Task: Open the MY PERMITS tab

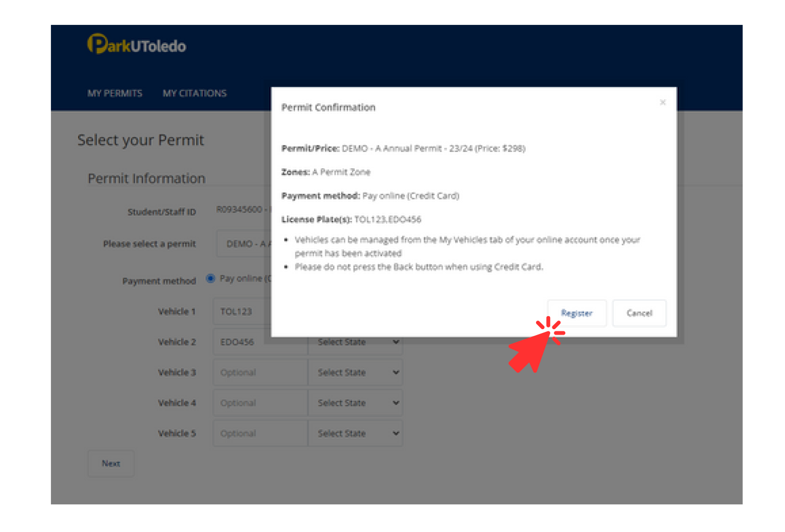Action: click(x=114, y=93)
